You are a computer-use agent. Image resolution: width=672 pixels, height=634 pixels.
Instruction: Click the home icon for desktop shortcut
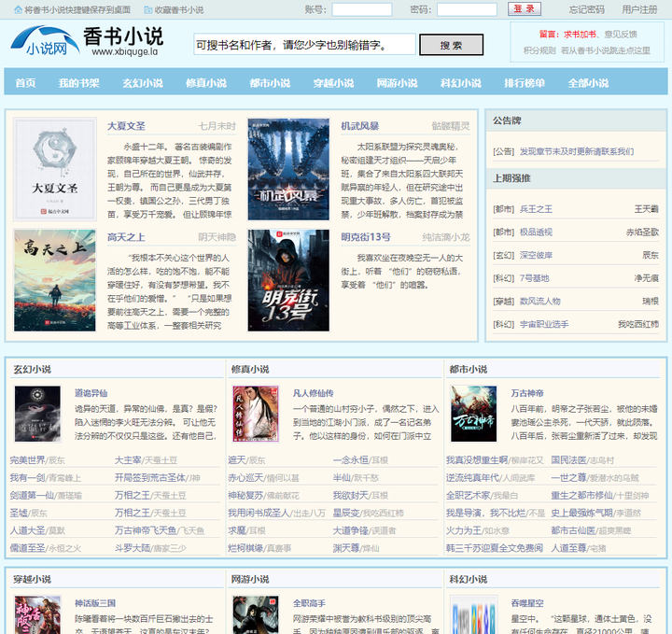tap(18, 9)
